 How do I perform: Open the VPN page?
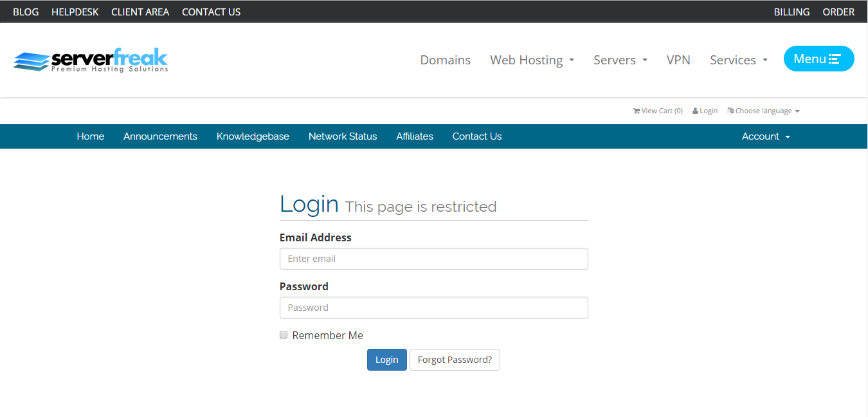pos(678,60)
